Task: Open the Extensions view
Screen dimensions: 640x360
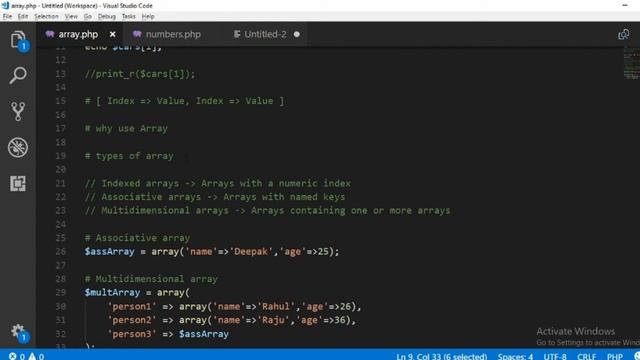Action: pyautogui.click(x=18, y=184)
